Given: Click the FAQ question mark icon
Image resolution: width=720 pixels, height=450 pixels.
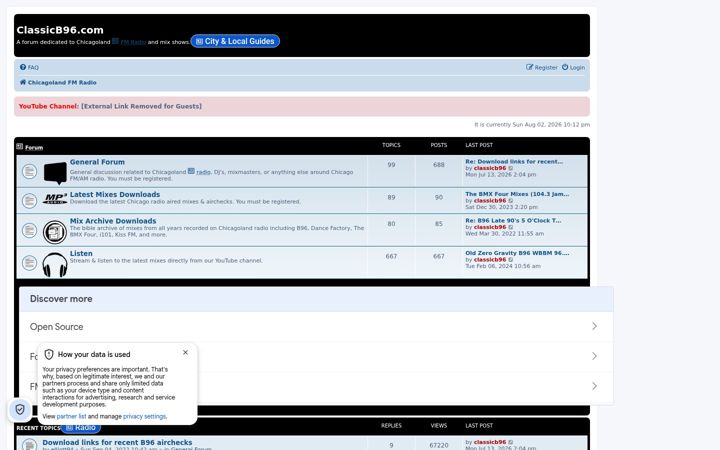Looking at the screenshot, I should coord(23,67).
